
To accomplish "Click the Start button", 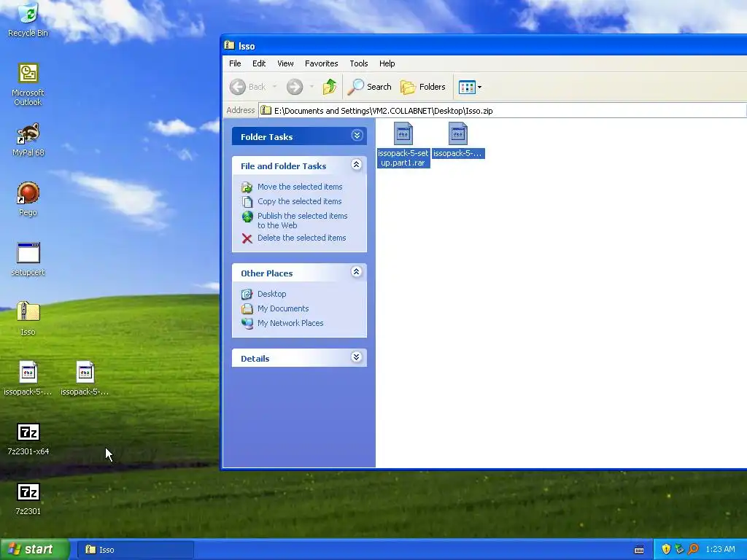I will [35, 549].
